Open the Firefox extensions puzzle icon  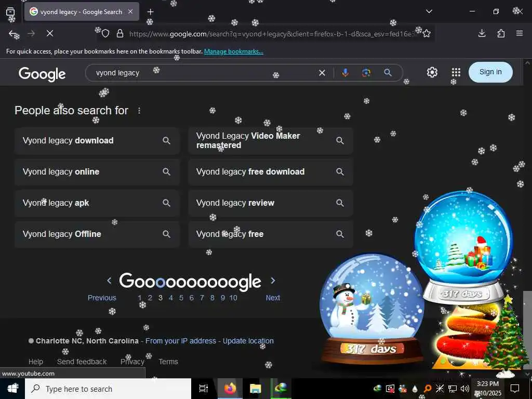point(501,33)
